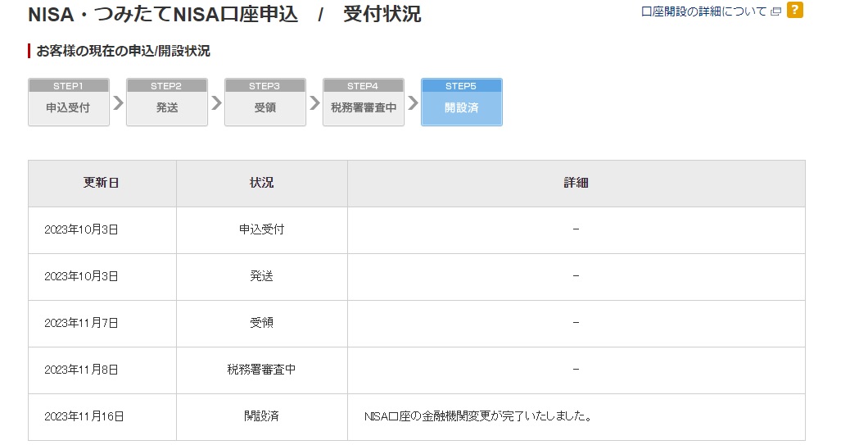Click the 状況 column header
The height and width of the screenshot is (445, 868).
point(262,184)
